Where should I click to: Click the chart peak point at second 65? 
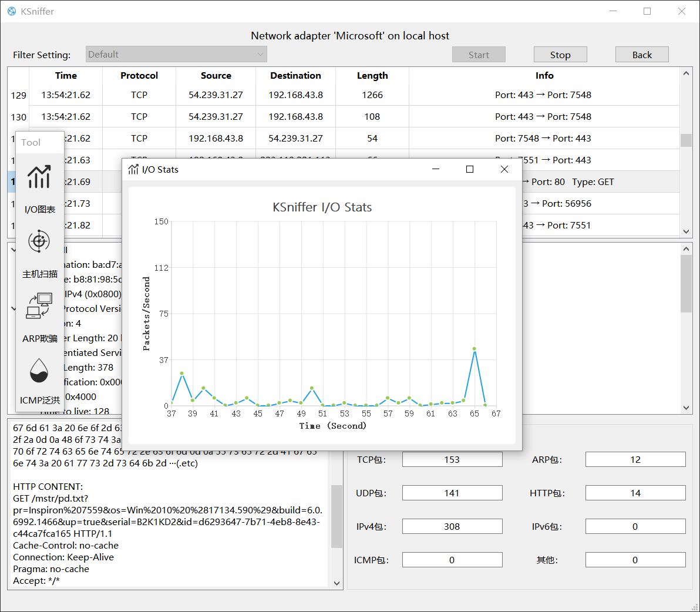pos(474,349)
